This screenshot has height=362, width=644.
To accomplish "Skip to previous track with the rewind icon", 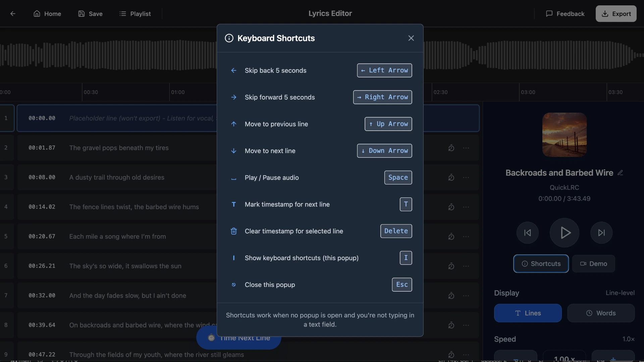I will [x=527, y=233].
